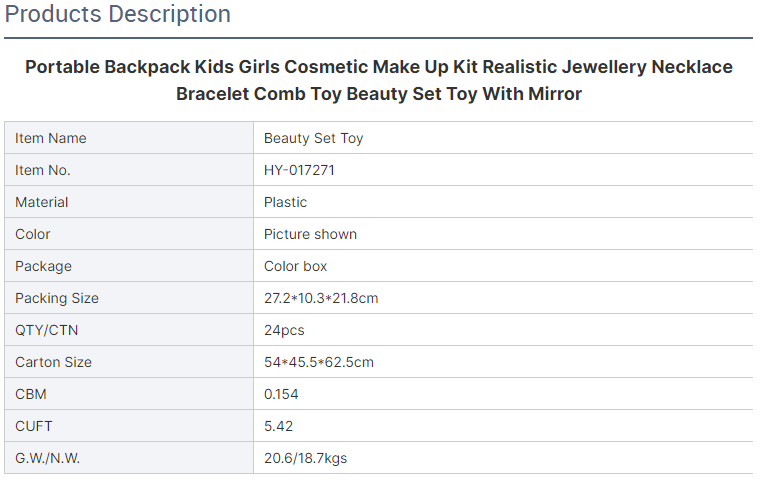Click the Color row label
Screen dimensions: 766x496
tap(33, 234)
